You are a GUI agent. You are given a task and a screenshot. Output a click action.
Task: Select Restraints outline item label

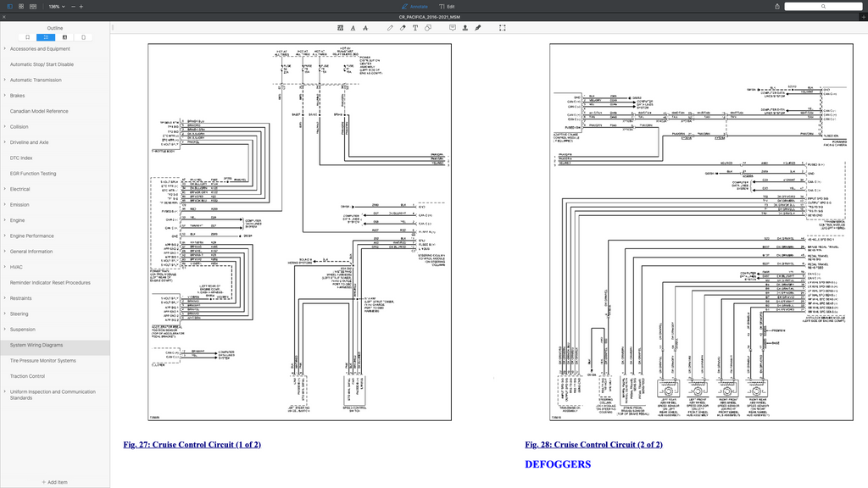pyautogui.click(x=20, y=298)
